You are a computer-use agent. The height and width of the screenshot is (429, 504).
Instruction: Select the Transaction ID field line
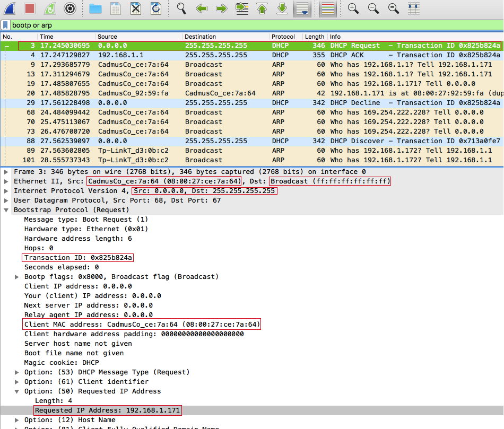pyautogui.click(x=78, y=258)
